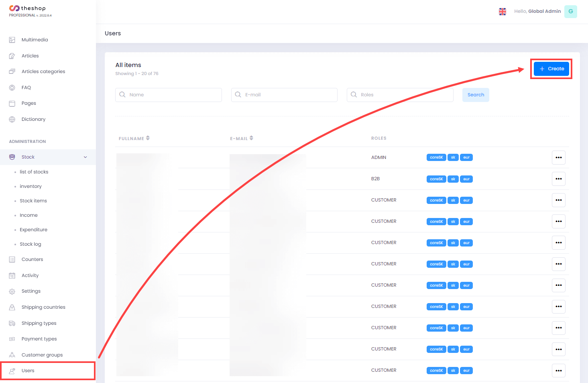Click the Roles search input field
The image size is (588, 383).
(x=400, y=95)
